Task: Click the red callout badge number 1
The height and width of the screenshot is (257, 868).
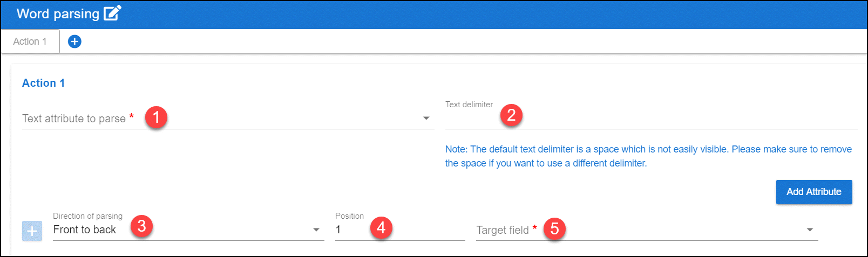Action: [x=156, y=117]
